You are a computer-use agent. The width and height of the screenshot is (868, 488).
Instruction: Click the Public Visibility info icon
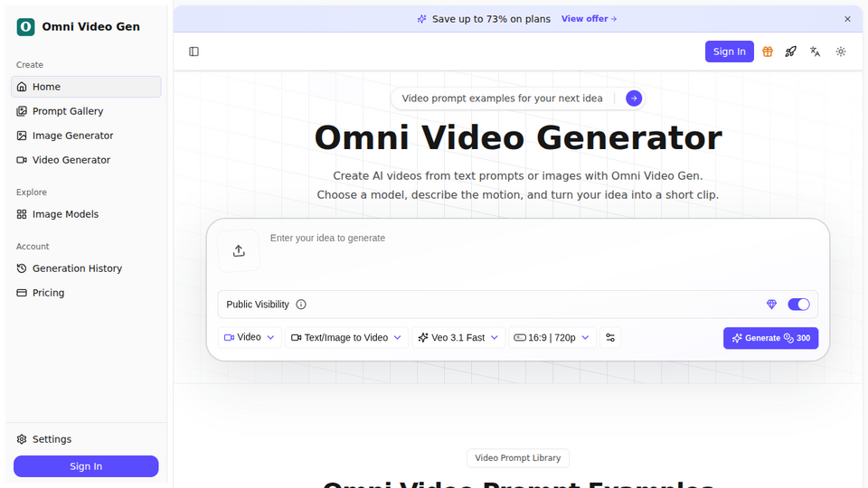pos(301,305)
